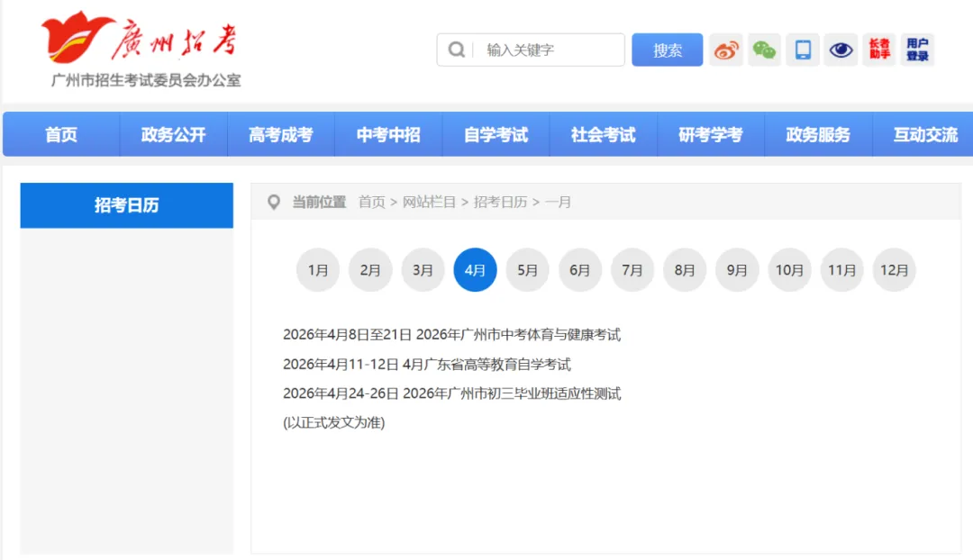973x560 pixels.
Task: Click the WeChat icon in the header
Action: click(x=764, y=50)
